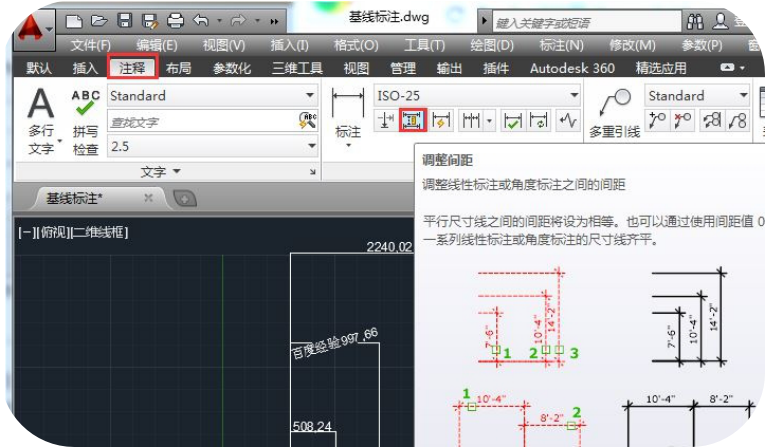Click the [俯视] view control label
The width and height of the screenshot is (766, 448).
(x=54, y=232)
